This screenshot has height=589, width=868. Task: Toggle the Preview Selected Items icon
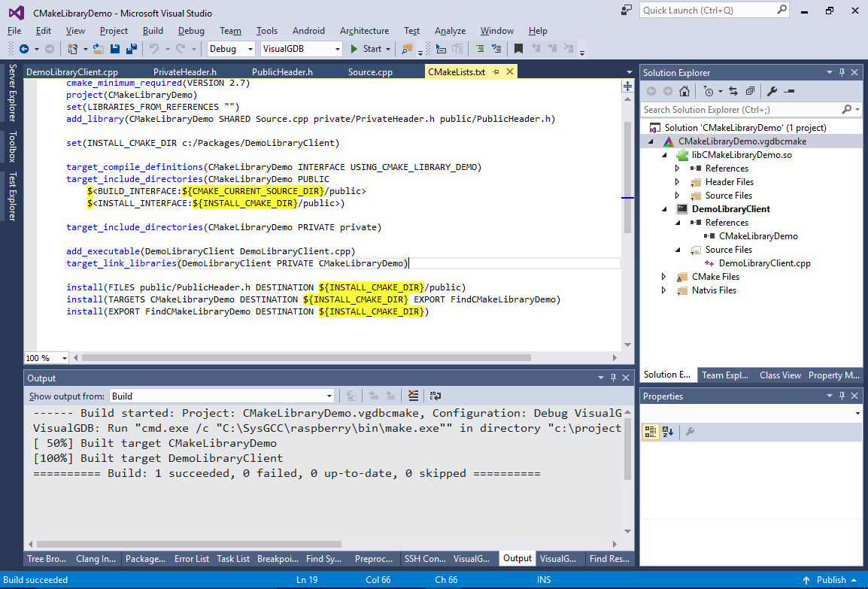point(748,90)
